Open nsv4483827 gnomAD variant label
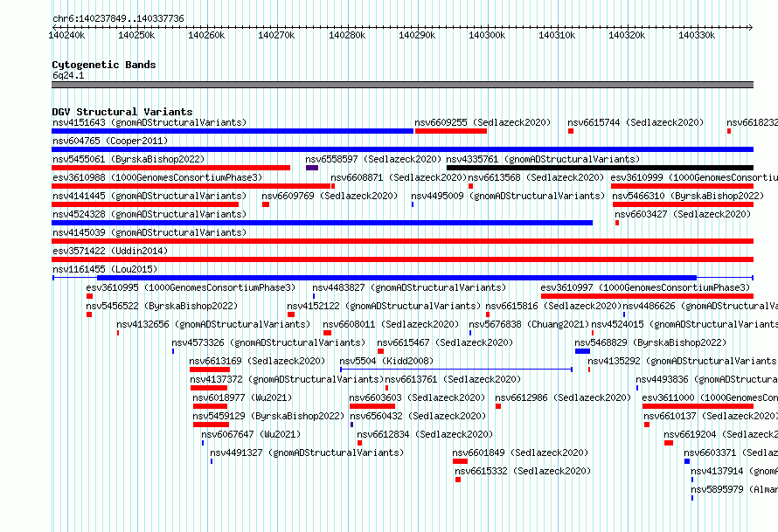 click(x=409, y=287)
